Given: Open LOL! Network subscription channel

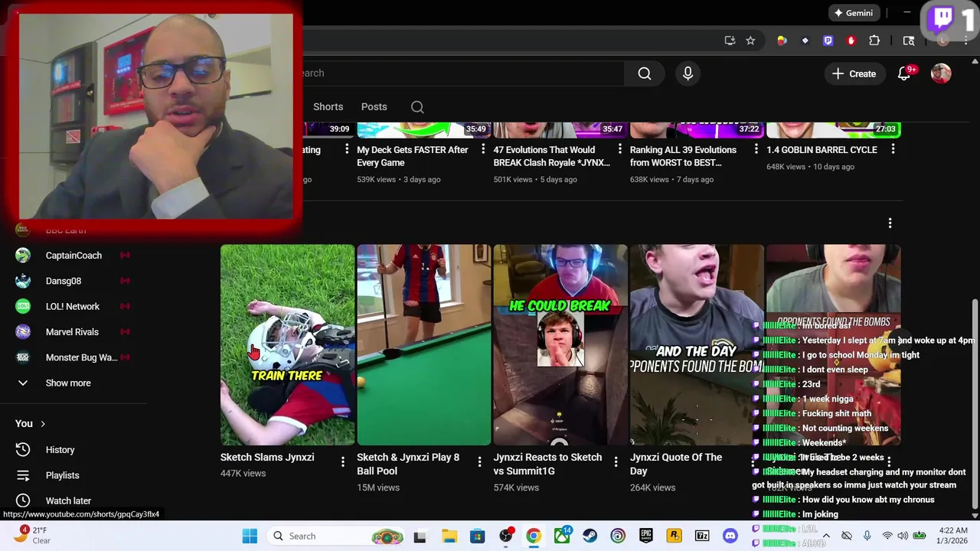Looking at the screenshot, I should point(73,306).
